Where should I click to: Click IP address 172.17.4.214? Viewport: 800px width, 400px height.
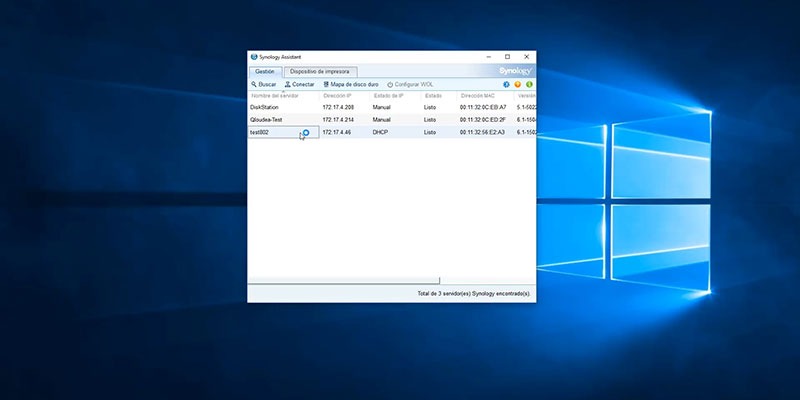tap(338, 119)
